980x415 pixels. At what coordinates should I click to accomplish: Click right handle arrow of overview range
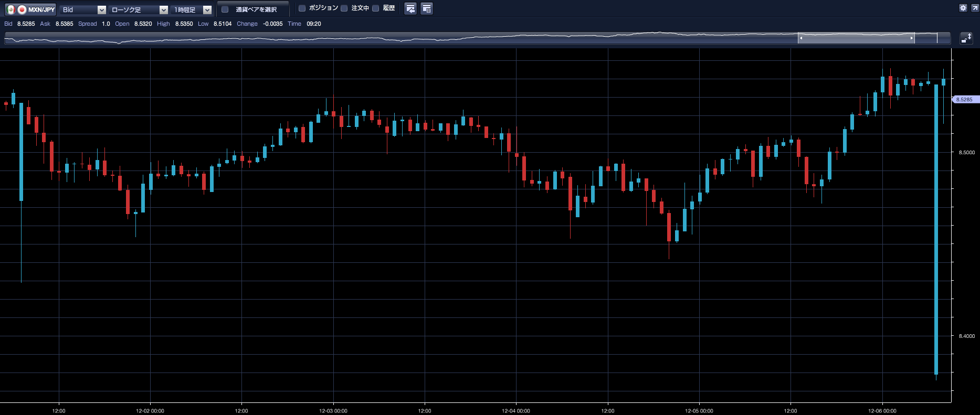[911, 38]
